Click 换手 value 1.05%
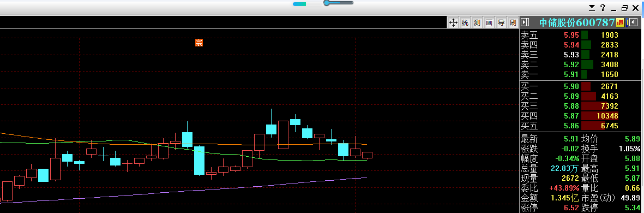The width and height of the screenshot is (644, 213). (630, 149)
